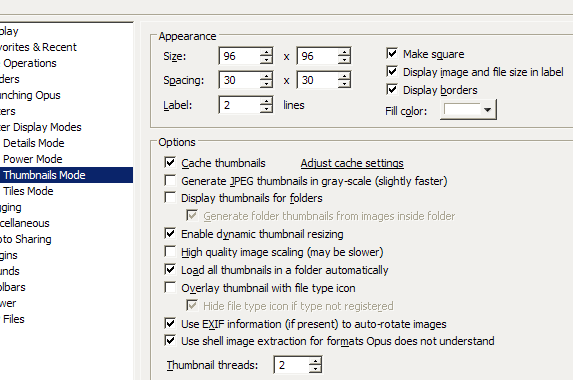Decrease the thumbnail height spinner value

pos(344,60)
